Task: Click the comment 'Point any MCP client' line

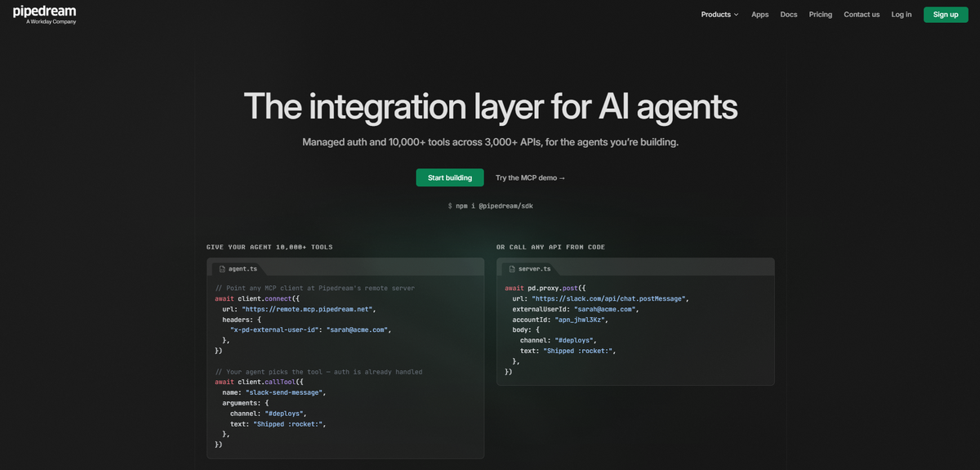Action: click(314, 288)
